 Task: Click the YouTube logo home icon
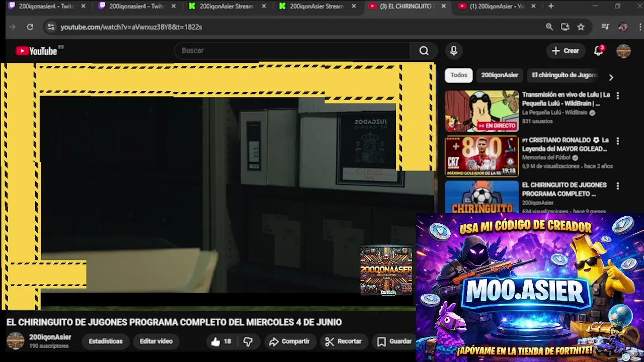(36, 51)
